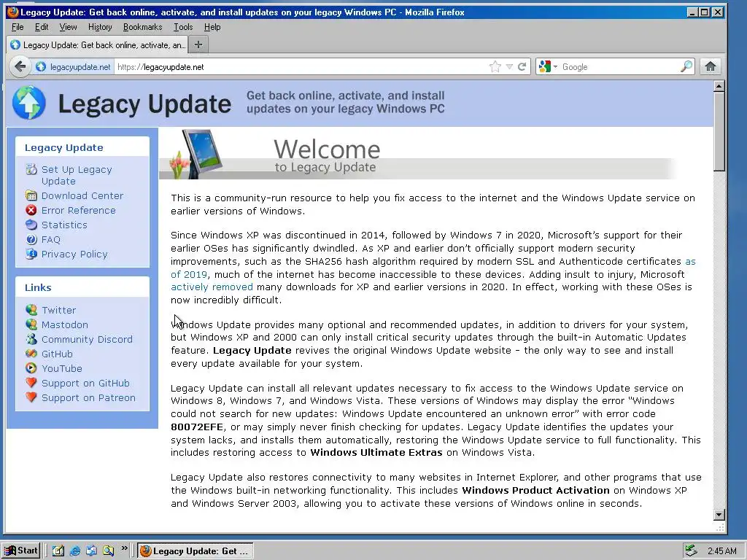Image resolution: width=747 pixels, height=560 pixels.
Task: Open the Support on Patreon link
Action: click(x=88, y=397)
